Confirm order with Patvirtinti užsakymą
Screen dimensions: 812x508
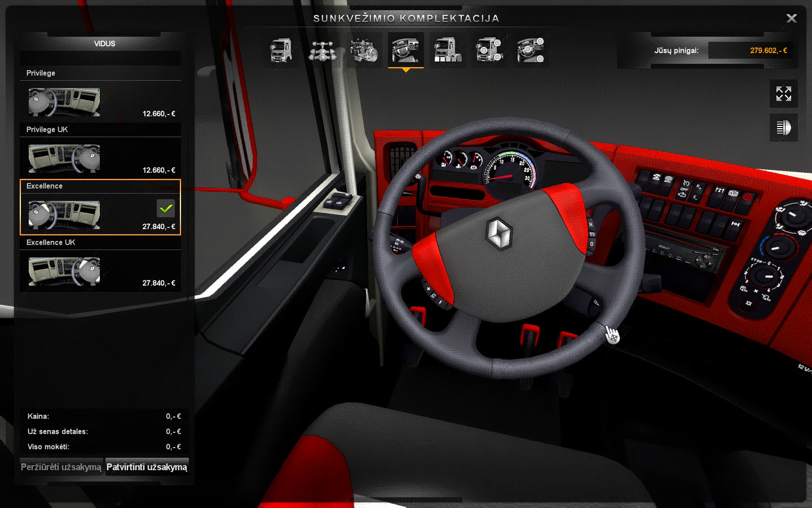click(147, 467)
